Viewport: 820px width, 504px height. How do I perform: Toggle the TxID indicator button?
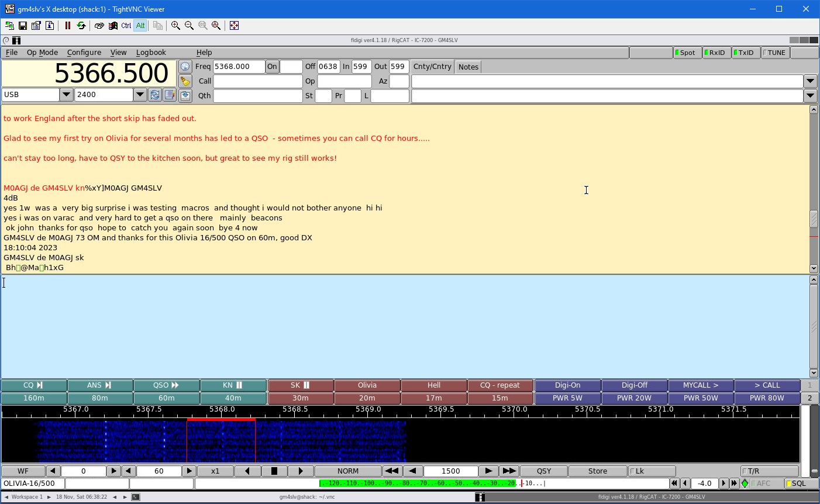744,53
